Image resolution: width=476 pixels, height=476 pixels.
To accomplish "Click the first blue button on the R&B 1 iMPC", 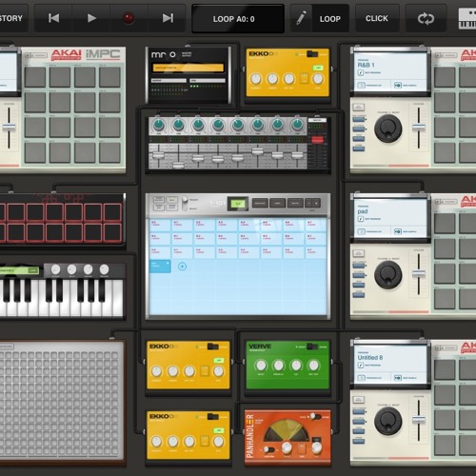I will [x=359, y=119].
